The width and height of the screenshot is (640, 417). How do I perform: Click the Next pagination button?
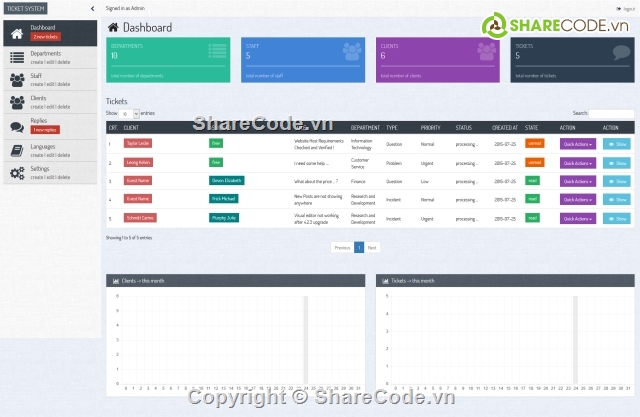pyautogui.click(x=372, y=246)
